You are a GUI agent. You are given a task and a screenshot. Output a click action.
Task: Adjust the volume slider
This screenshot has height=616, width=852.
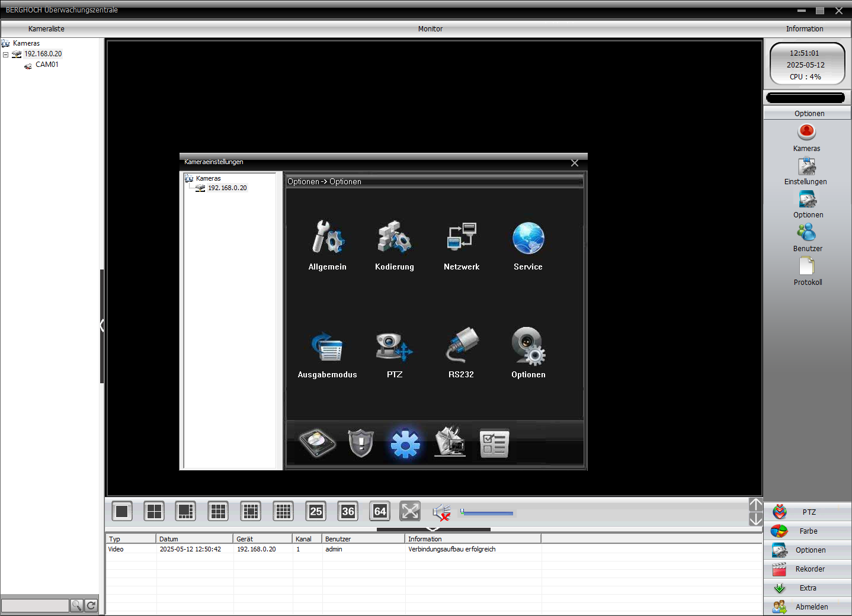(487, 512)
